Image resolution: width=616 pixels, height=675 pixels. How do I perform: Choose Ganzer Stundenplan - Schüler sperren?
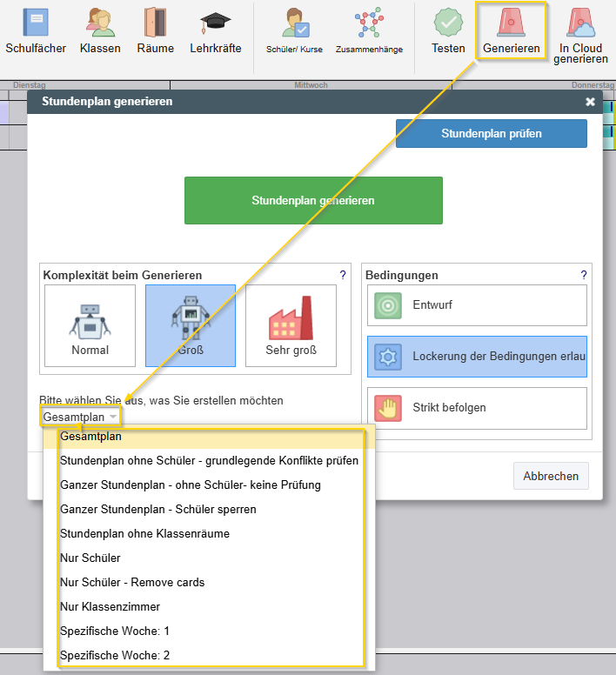[x=210, y=509]
